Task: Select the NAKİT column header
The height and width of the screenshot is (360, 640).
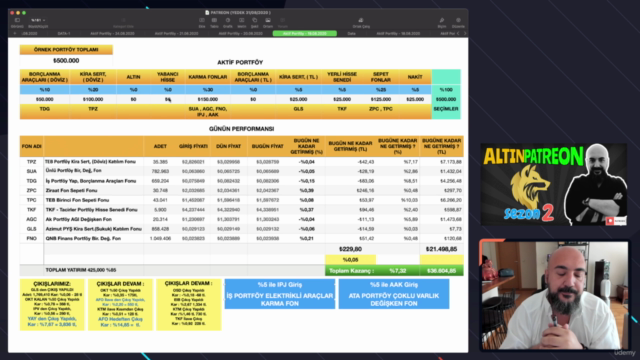Action: tap(415, 77)
